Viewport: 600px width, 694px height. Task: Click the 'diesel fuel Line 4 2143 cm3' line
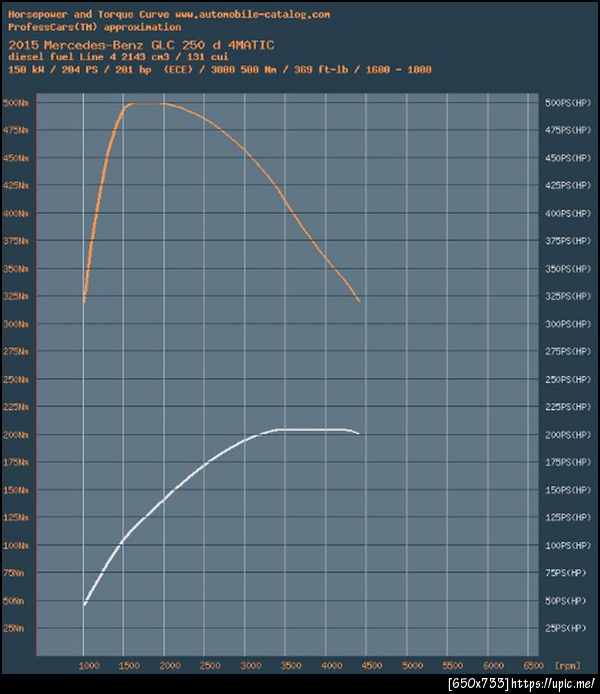point(118,57)
